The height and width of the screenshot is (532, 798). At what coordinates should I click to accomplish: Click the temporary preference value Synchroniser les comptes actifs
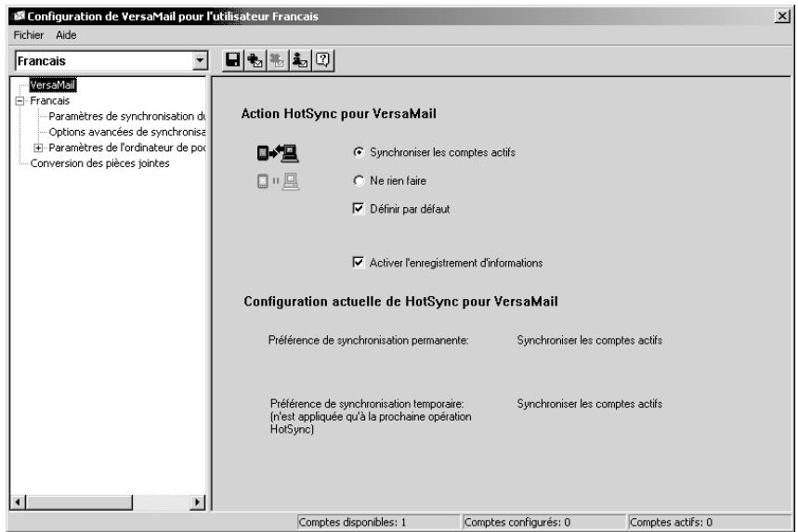point(589,404)
